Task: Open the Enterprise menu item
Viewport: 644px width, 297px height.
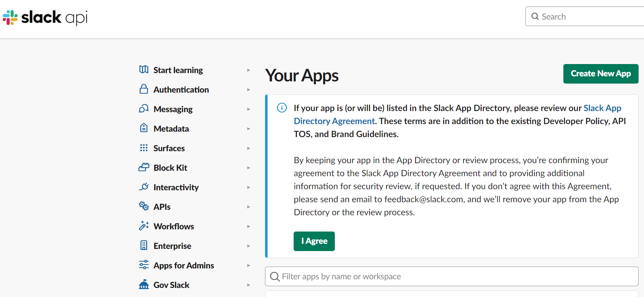Action: click(172, 246)
